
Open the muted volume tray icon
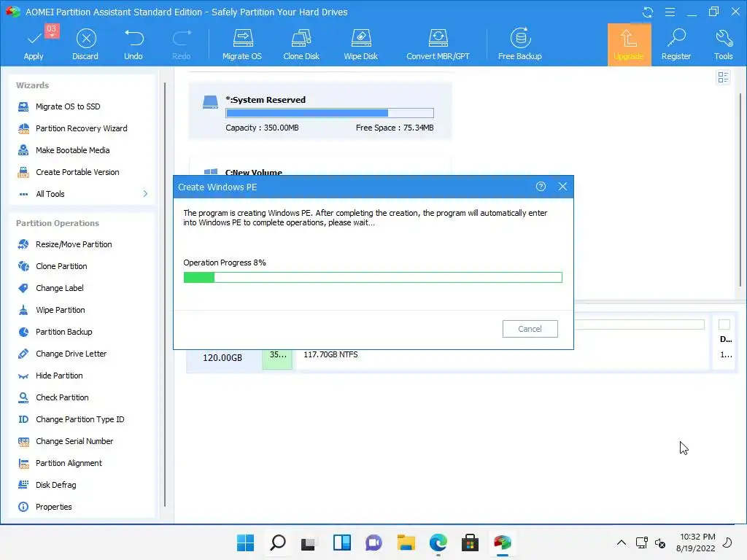pyautogui.click(x=659, y=542)
